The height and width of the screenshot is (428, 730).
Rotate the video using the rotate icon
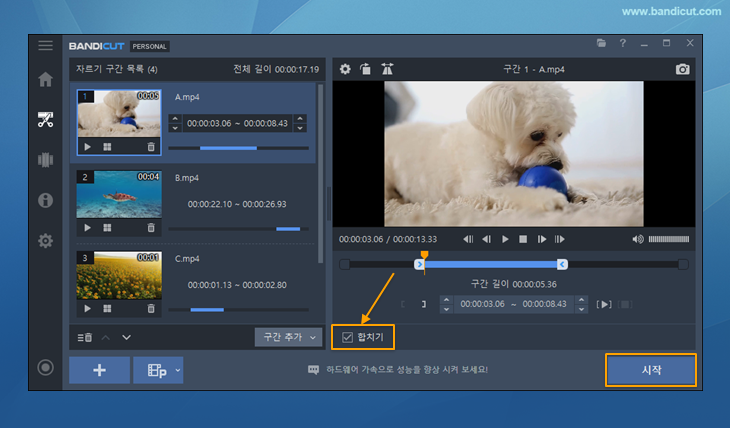click(366, 70)
